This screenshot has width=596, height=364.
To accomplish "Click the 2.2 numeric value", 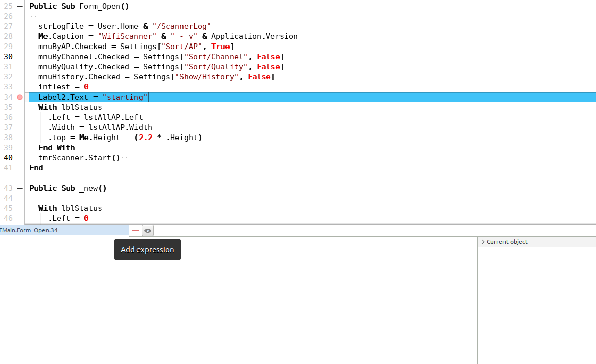I will point(145,138).
